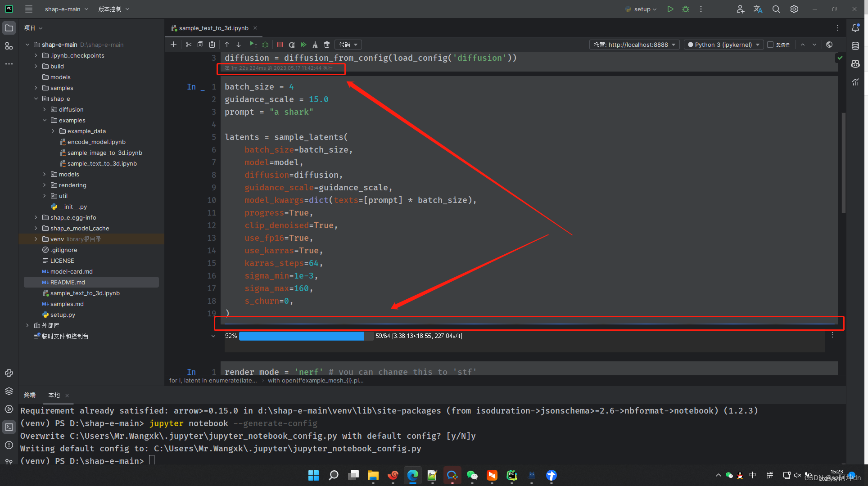868x486 pixels.
Task: Open the Problems tool window icon
Action: (9, 445)
